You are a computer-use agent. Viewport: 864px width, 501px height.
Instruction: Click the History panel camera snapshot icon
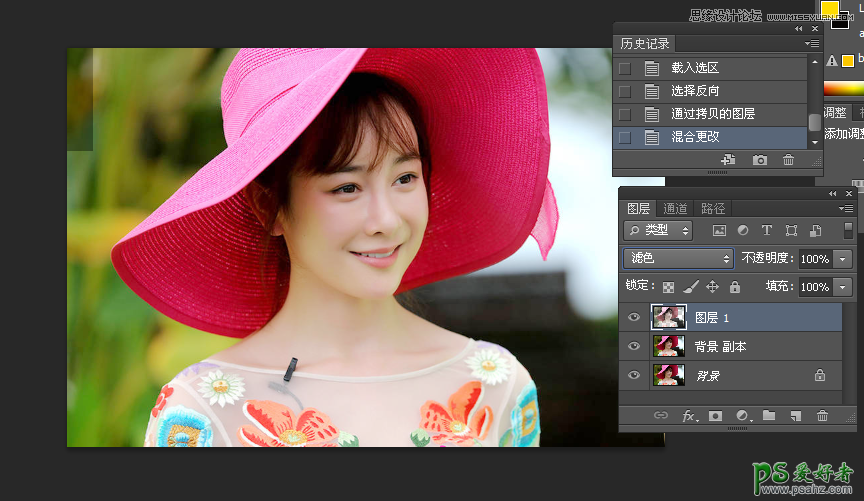pos(760,160)
